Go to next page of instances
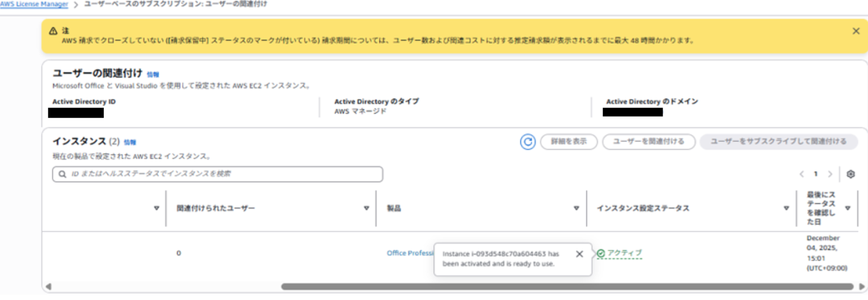 click(829, 174)
